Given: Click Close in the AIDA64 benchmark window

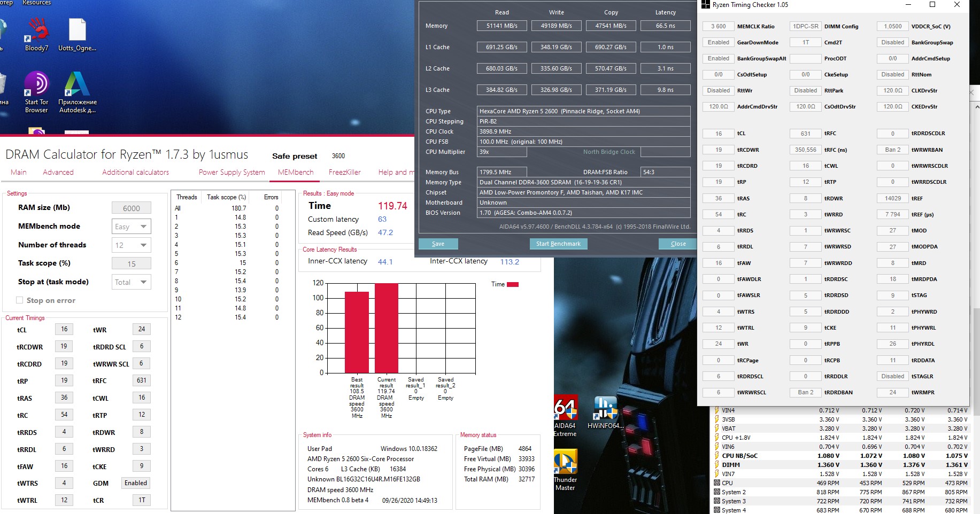Looking at the screenshot, I should 678,244.
